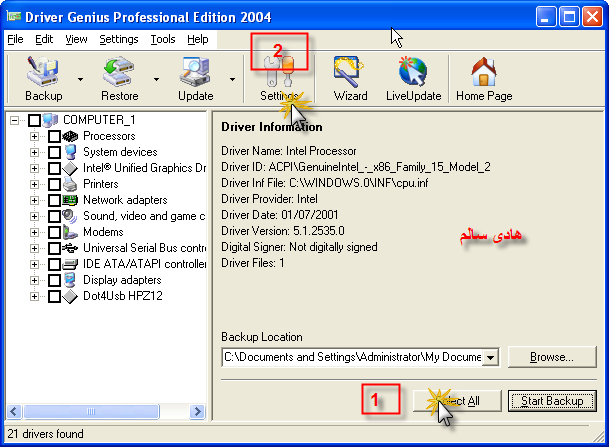Open the View menu
This screenshot has height=447, width=609.
[x=76, y=39]
